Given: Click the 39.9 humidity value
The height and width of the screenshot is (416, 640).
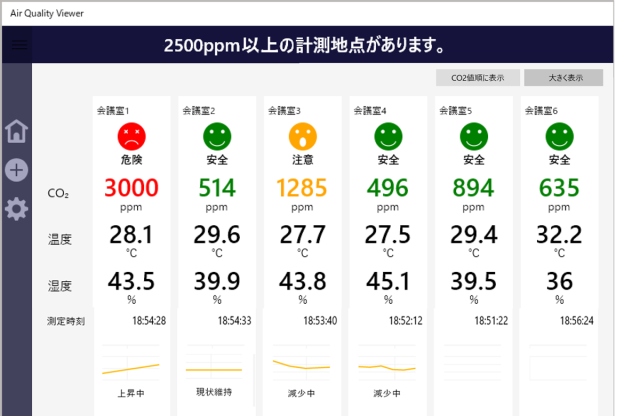Looking at the screenshot, I should click(x=217, y=281).
